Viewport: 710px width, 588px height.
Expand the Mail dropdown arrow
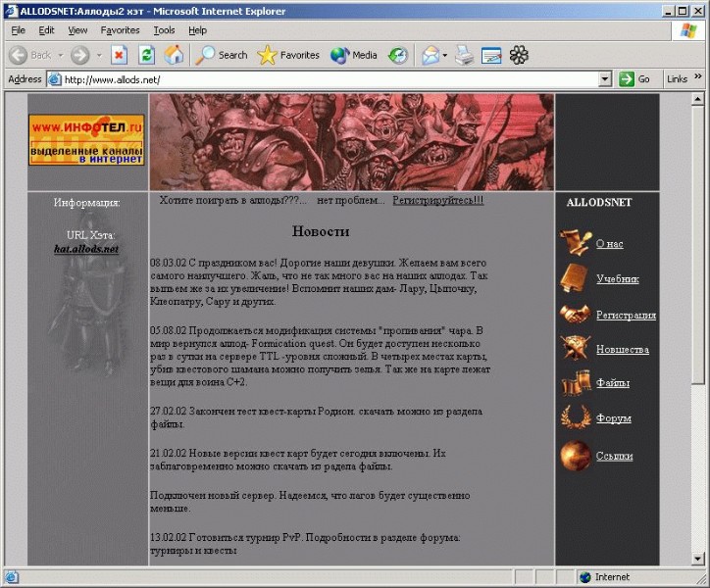tap(445, 55)
